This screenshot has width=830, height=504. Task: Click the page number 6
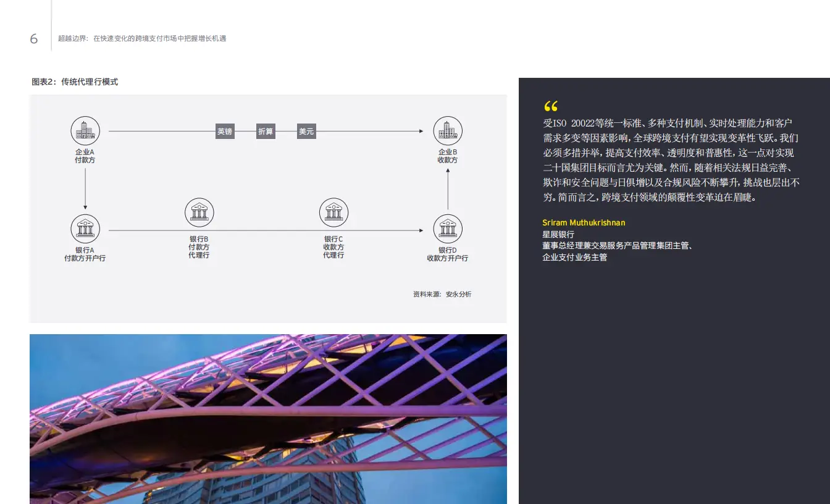(34, 39)
